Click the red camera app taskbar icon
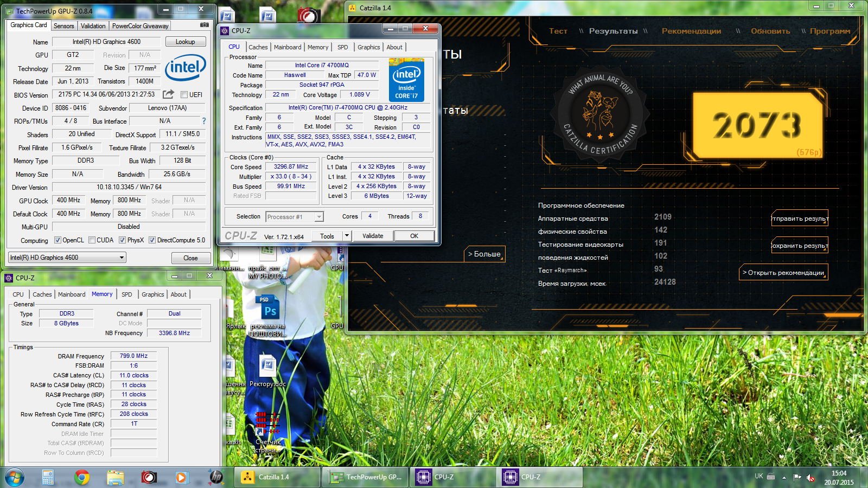 point(149,477)
